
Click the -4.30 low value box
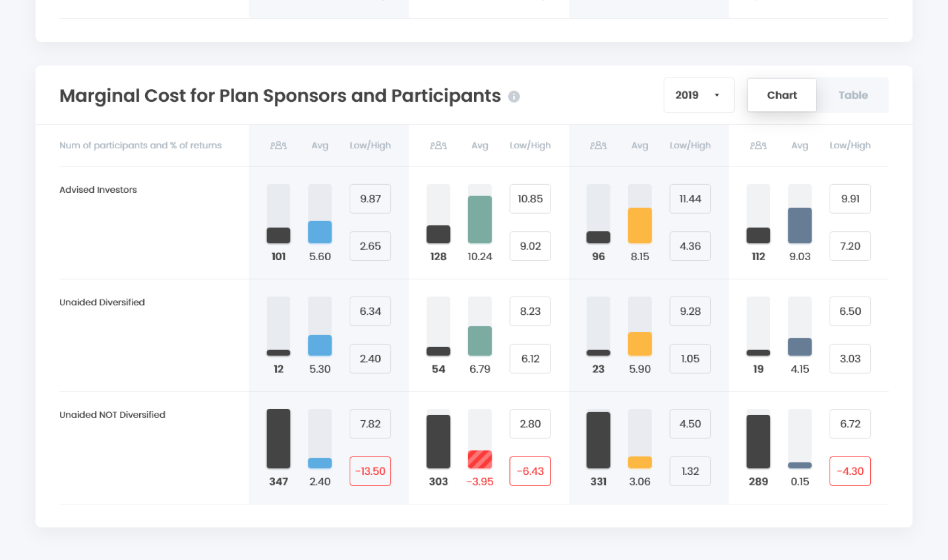coord(850,471)
